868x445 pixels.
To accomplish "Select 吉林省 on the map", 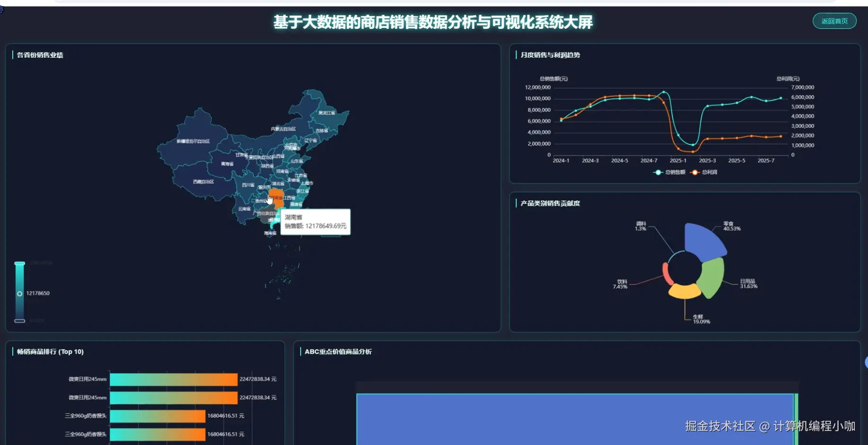I will (321, 131).
